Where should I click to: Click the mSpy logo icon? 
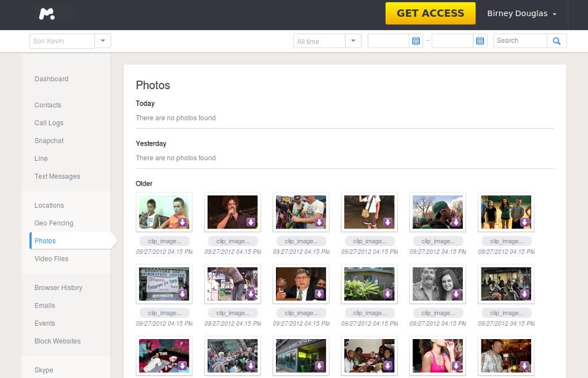pyautogui.click(x=47, y=14)
